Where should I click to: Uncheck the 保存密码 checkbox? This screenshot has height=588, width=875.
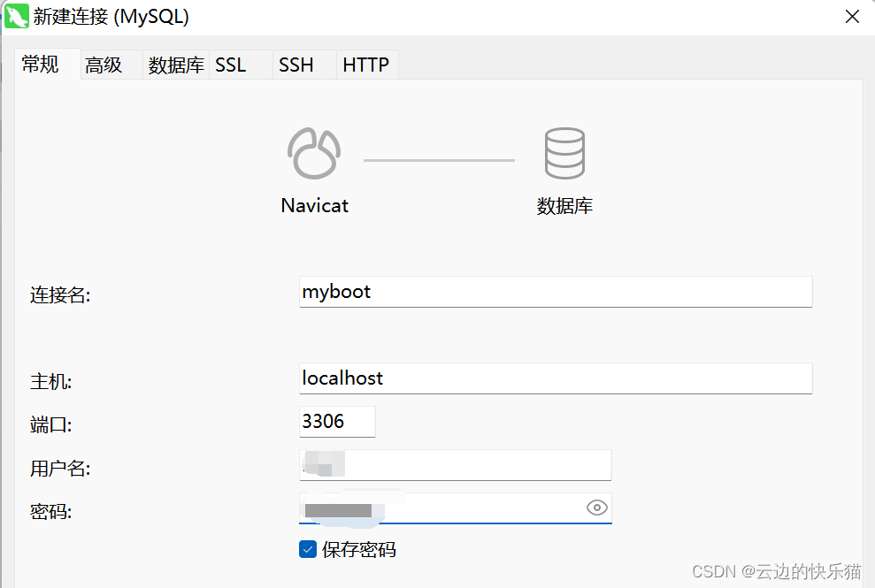(x=308, y=549)
